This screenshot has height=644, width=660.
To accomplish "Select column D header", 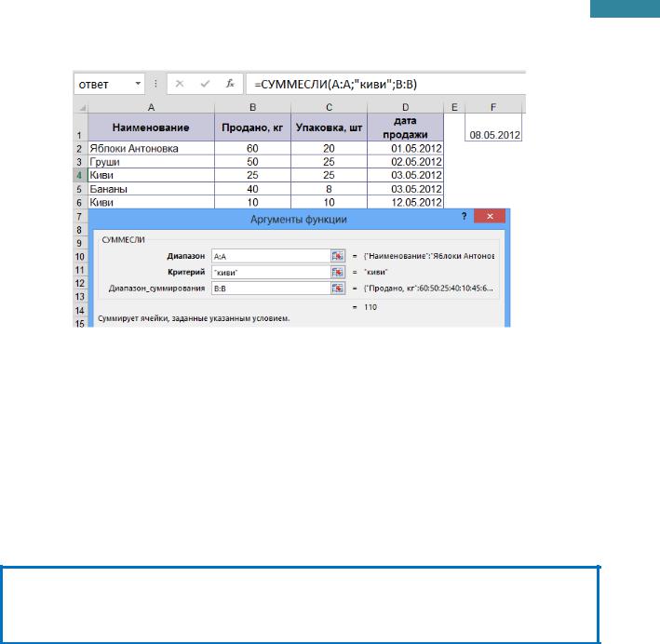I will click(x=405, y=108).
